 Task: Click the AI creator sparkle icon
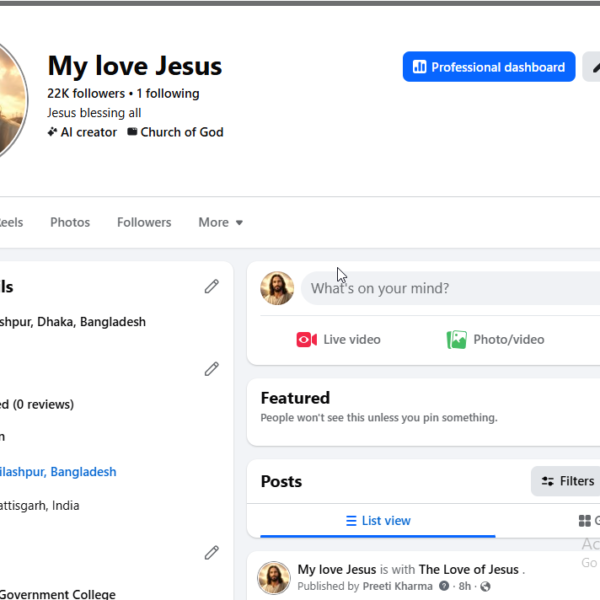pos(52,132)
